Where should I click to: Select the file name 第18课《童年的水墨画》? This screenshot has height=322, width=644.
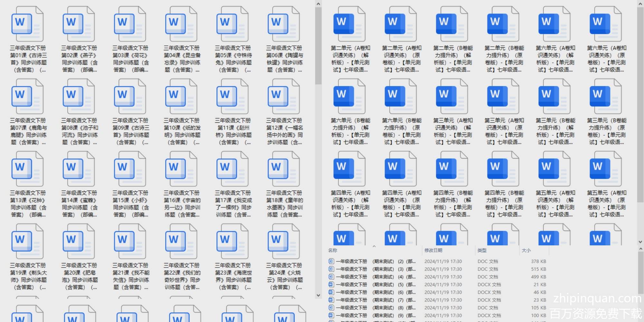(x=284, y=204)
